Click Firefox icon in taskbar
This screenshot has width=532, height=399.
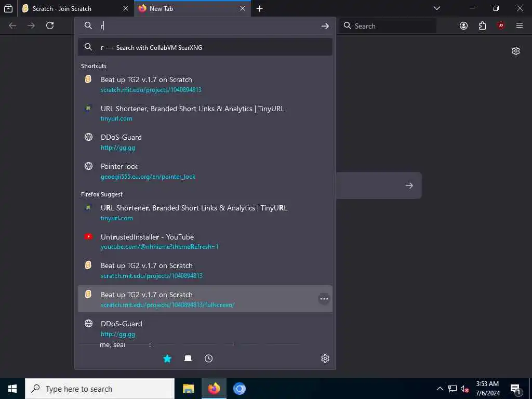[x=214, y=389]
